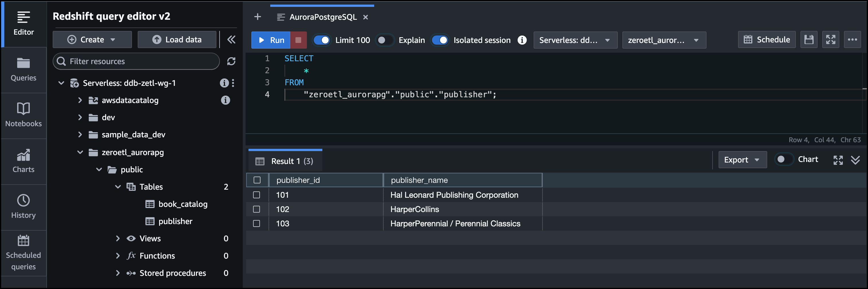
Task: Select the Result 1 tab
Action: coord(285,161)
